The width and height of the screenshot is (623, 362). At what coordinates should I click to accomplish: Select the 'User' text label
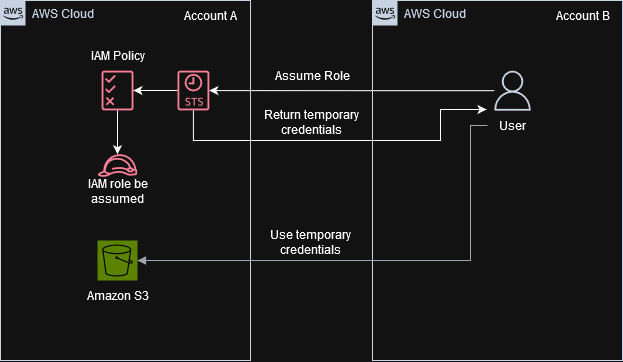tap(513, 126)
